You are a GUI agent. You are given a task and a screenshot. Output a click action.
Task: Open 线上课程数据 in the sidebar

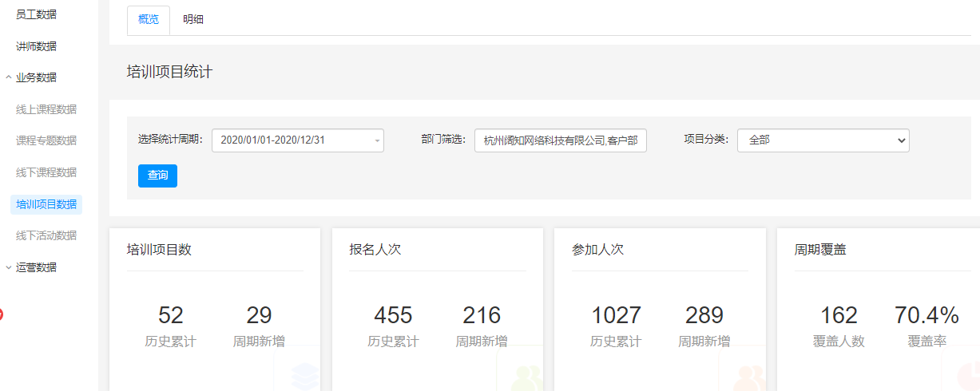(x=46, y=109)
